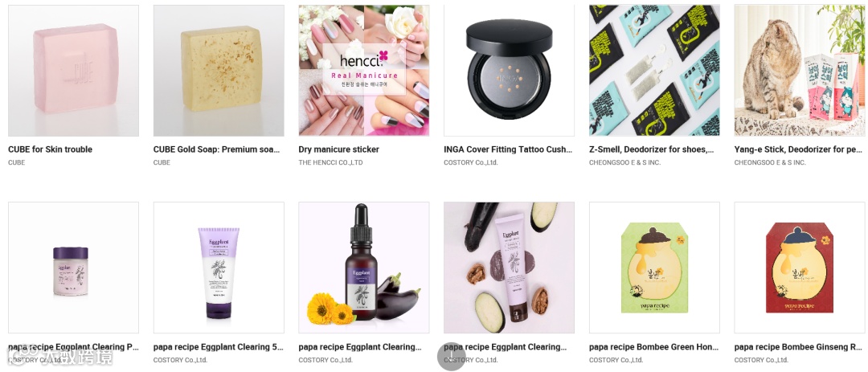Open THE HENCCI CO.,LTD seller link
Screen dimensions: 868x372
(x=330, y=163)
